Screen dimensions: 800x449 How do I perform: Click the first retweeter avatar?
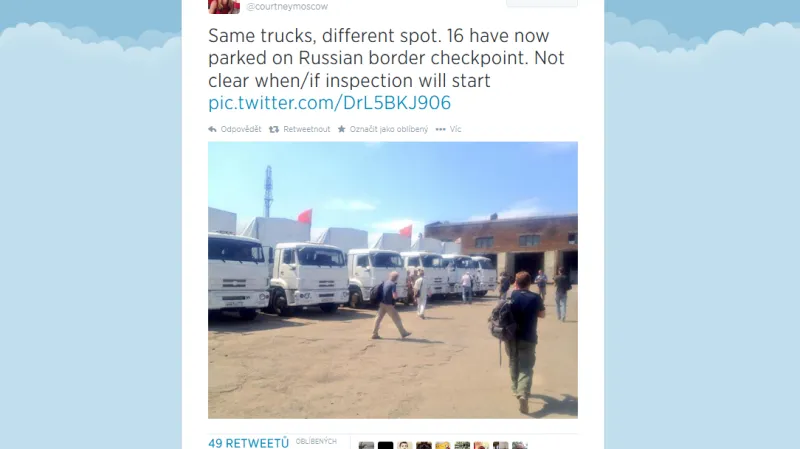point(366,445)
